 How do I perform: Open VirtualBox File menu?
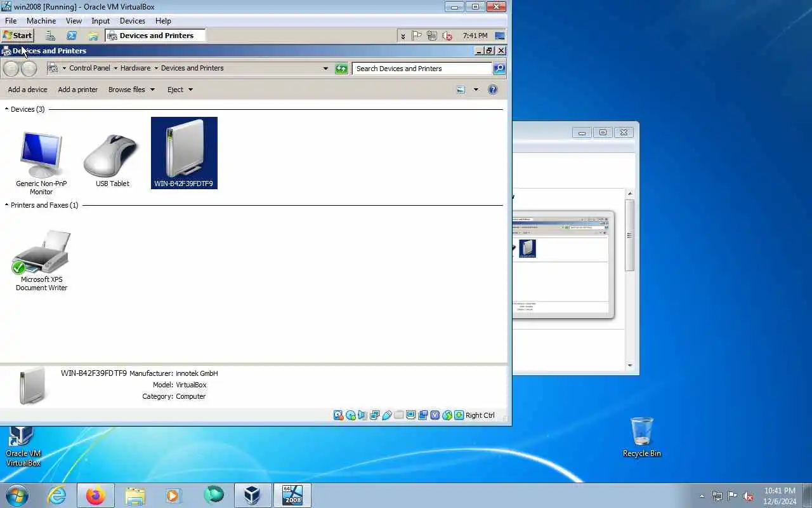pos(11,21)
